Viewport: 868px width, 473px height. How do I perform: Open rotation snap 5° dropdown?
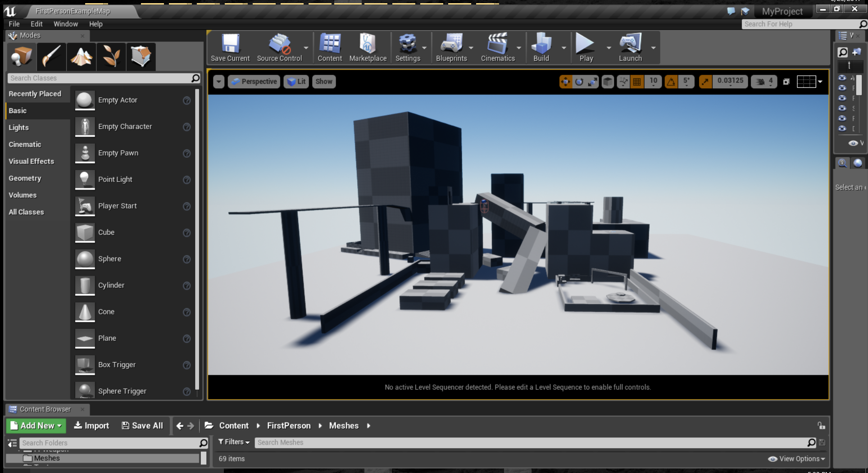click(686, 81)
